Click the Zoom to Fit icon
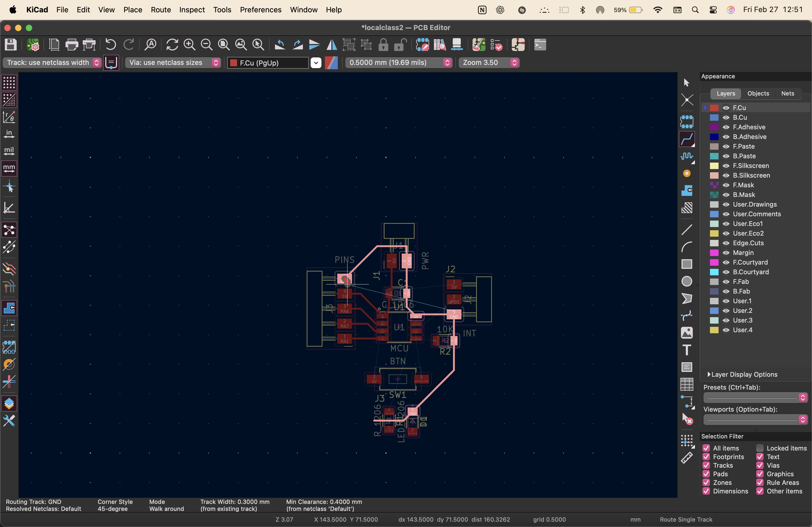This screenshot has width=812, height=527. tap(223, 45)
